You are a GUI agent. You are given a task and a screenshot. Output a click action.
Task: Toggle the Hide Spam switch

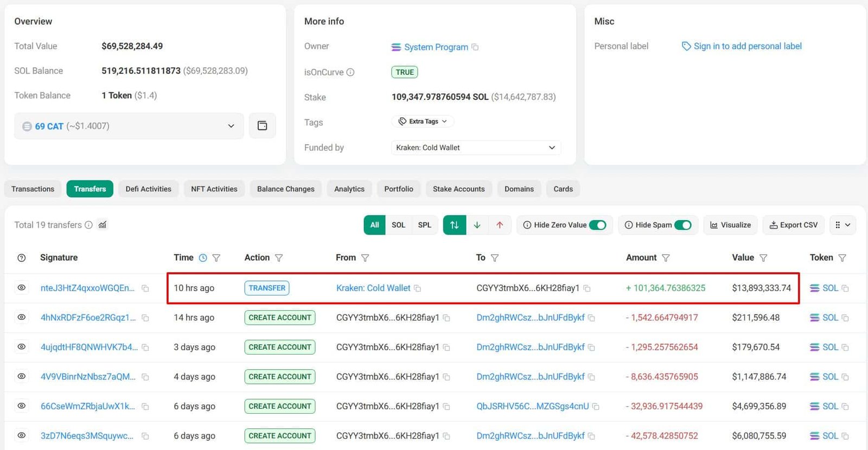tap(683, 225)
